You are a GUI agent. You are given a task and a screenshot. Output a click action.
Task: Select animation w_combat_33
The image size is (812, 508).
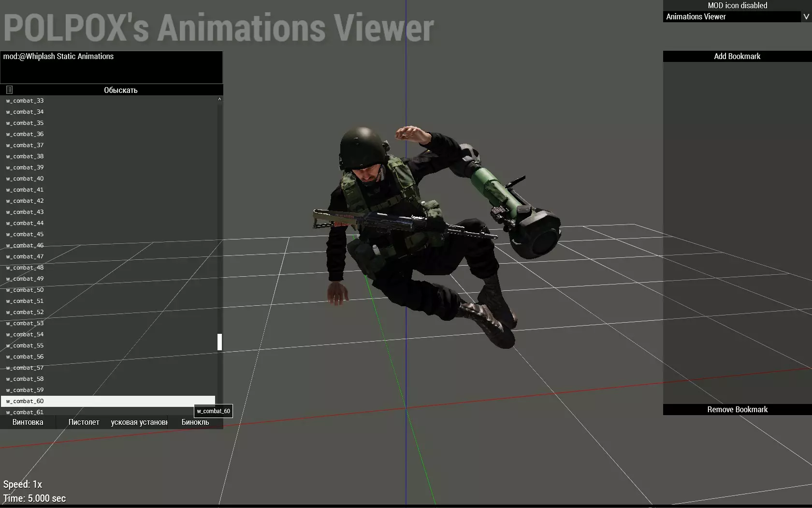(x=108, y=101)
